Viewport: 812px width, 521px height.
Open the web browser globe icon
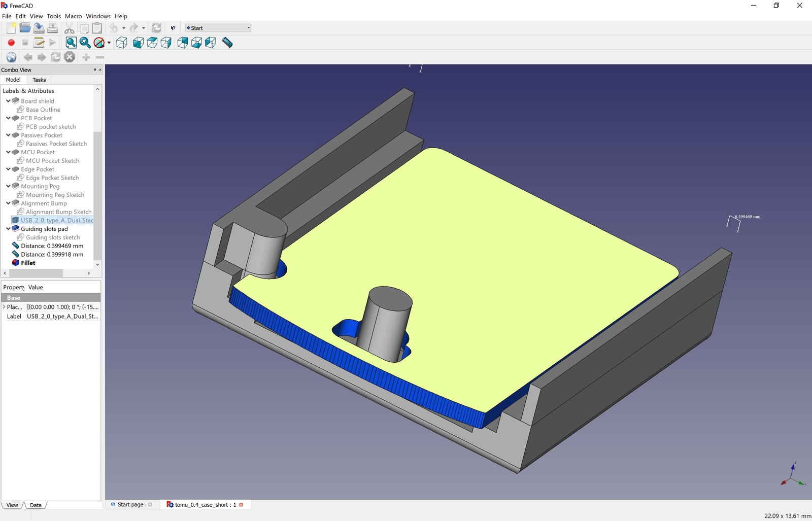(11, 57)
